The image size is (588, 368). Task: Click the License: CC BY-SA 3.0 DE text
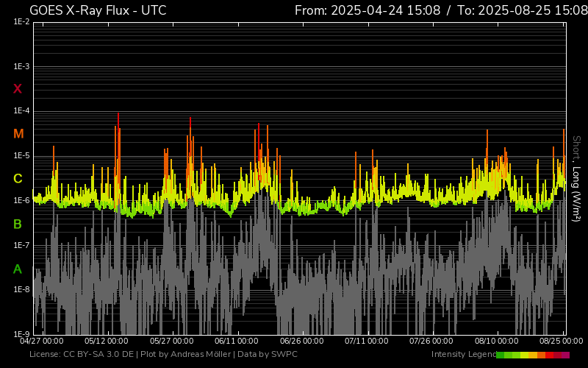pos(82,355)
